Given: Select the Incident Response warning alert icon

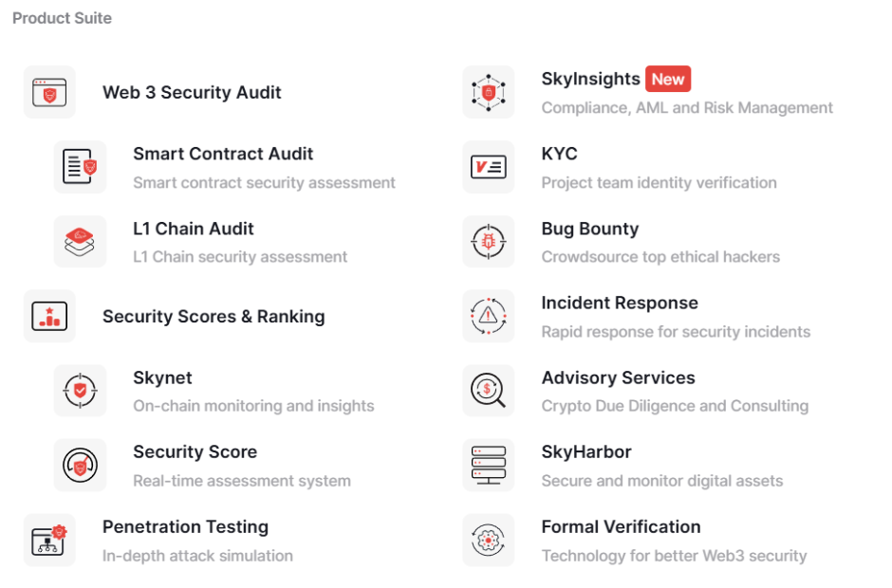Looking at the screenshot, I should coord(488,316).
